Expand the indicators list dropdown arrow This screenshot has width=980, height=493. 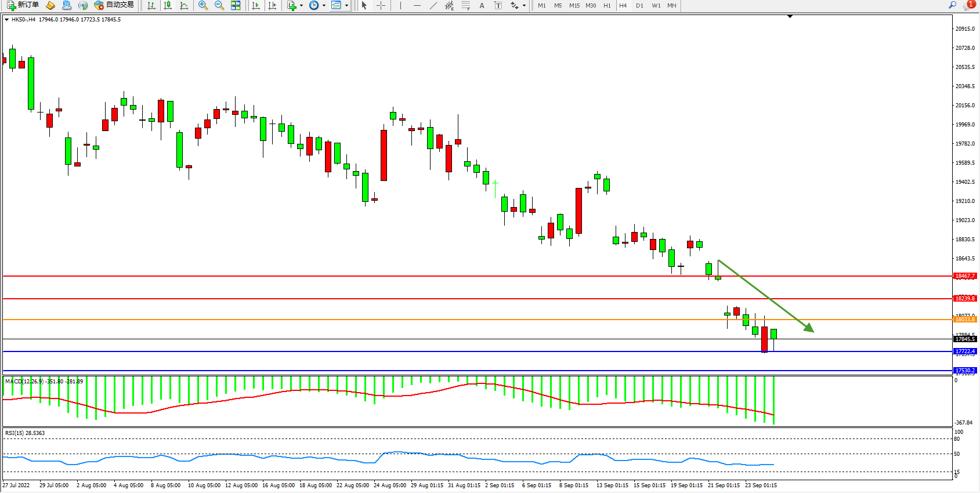[x=301, y=5]
